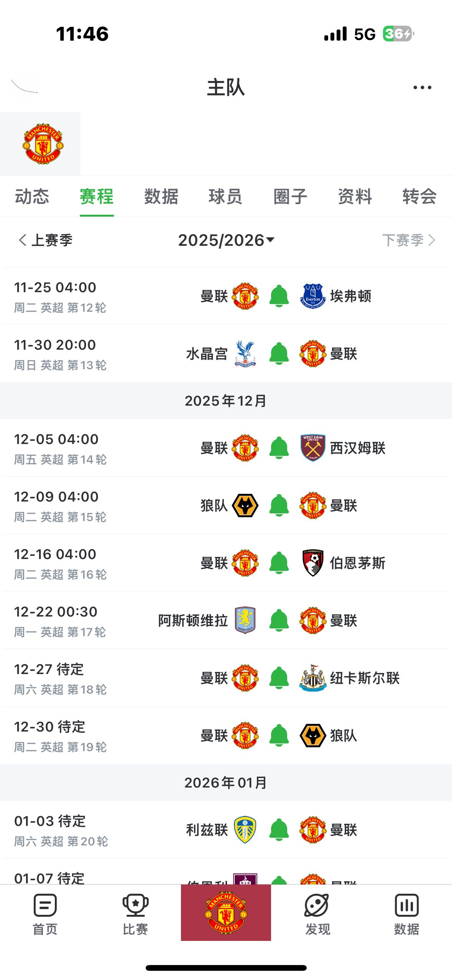Toggle reminder bell for 曼联 vs 埃弗顿
Viewport: 452px width, 980px height.
point(279,296)
